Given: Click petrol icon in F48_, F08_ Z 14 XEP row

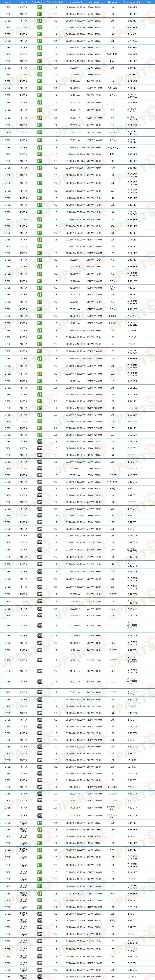Looking at the screenshot, I should [x=40, y=54].
